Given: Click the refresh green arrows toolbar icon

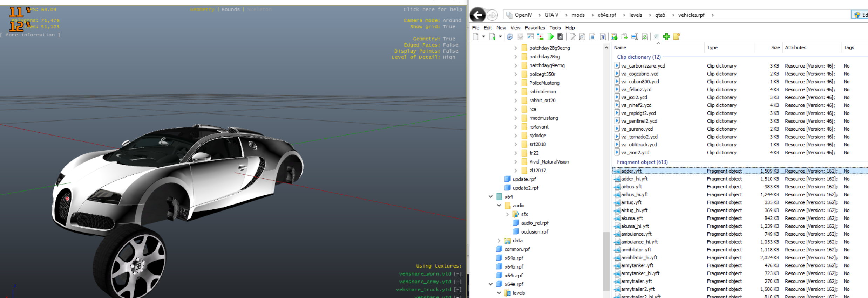Looking at the screenshot, I should pos(645,37).
